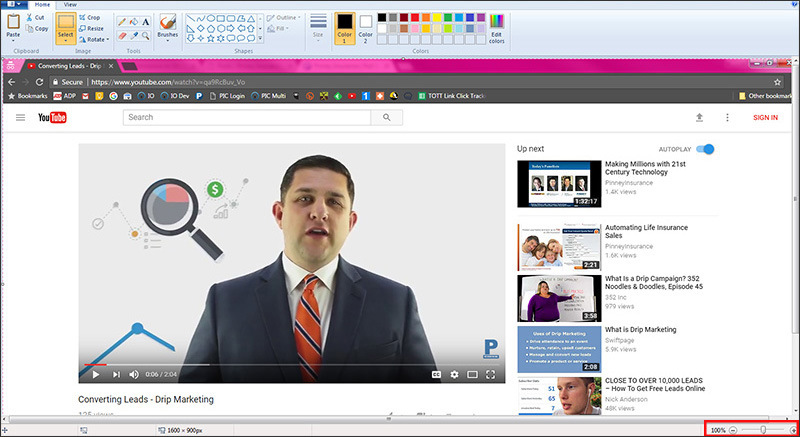Open Edit colors rainbow palette
The height and width of the screenshot is (437, 800).
point(496,28)
